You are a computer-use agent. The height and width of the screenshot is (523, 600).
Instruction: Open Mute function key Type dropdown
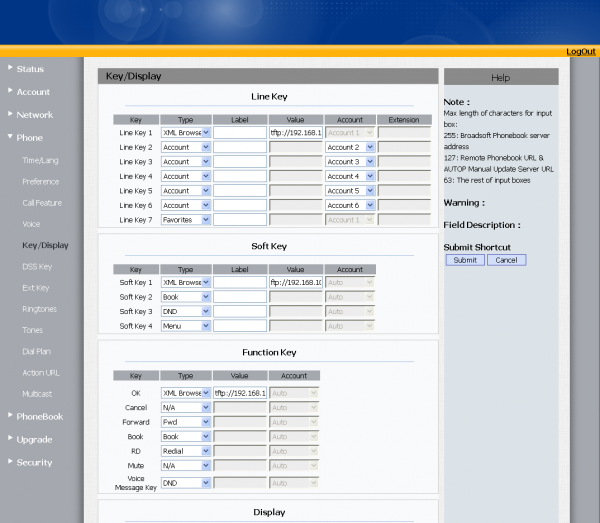(x=186, y=466)
